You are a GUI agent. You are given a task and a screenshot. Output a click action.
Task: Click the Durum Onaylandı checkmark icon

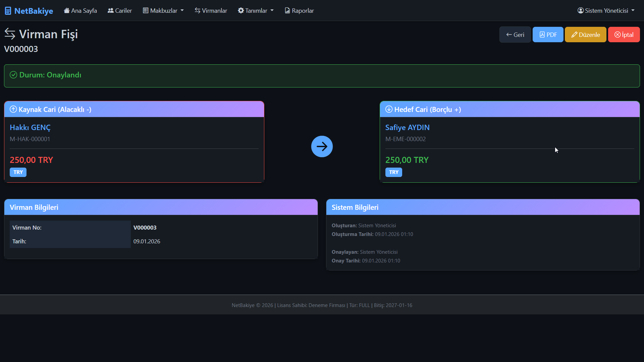[13, 75]
